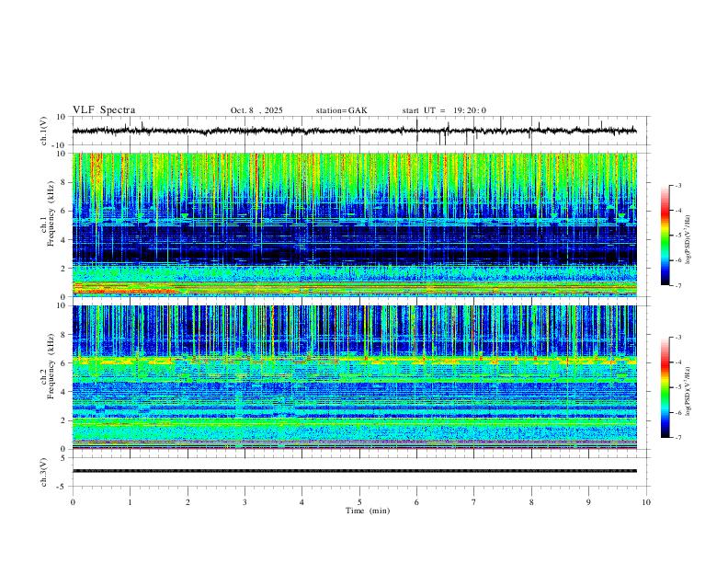Click the 4 kHz tick of ch.1 spectrogram

pyautogui.click(x=63, y=240)
